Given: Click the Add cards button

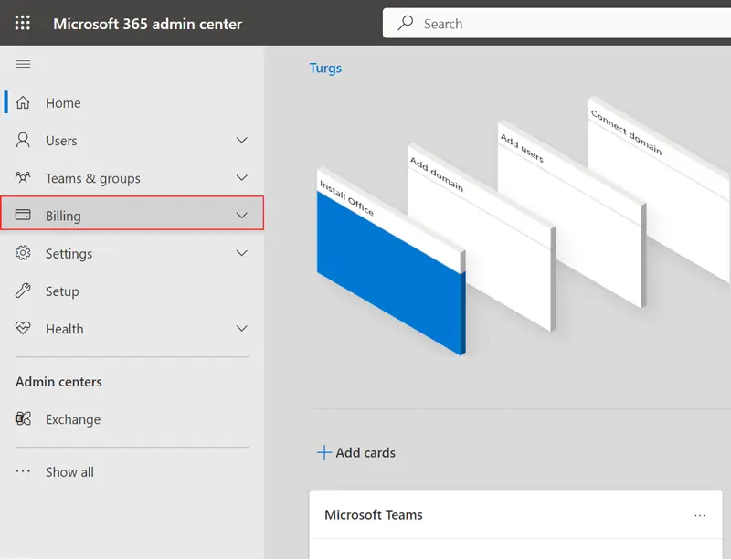Looking at the screenshot, I should point(356,452).
